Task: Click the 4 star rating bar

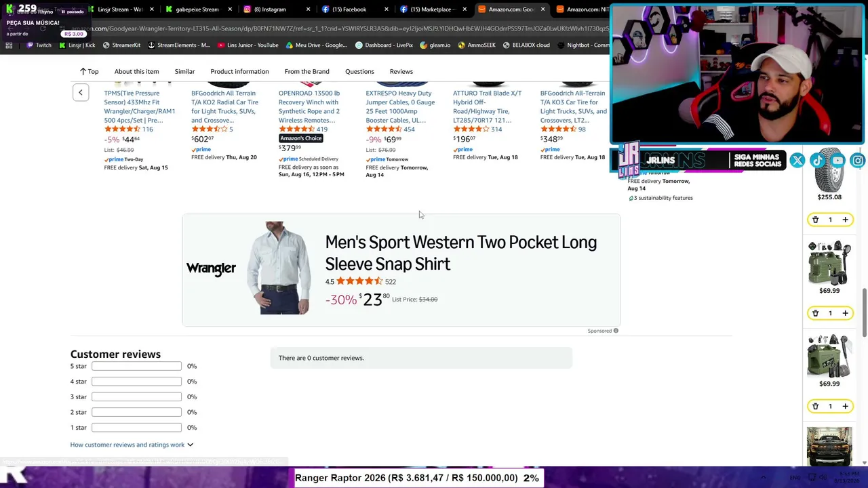Action: (x=136, y=382)
